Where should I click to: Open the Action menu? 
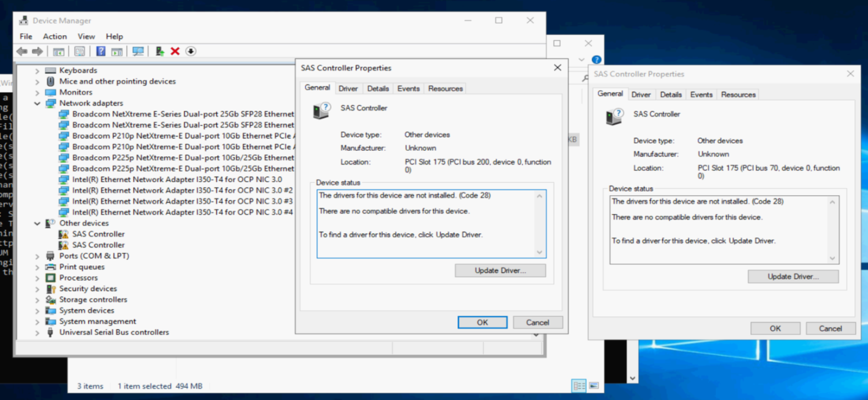point(54,36)
